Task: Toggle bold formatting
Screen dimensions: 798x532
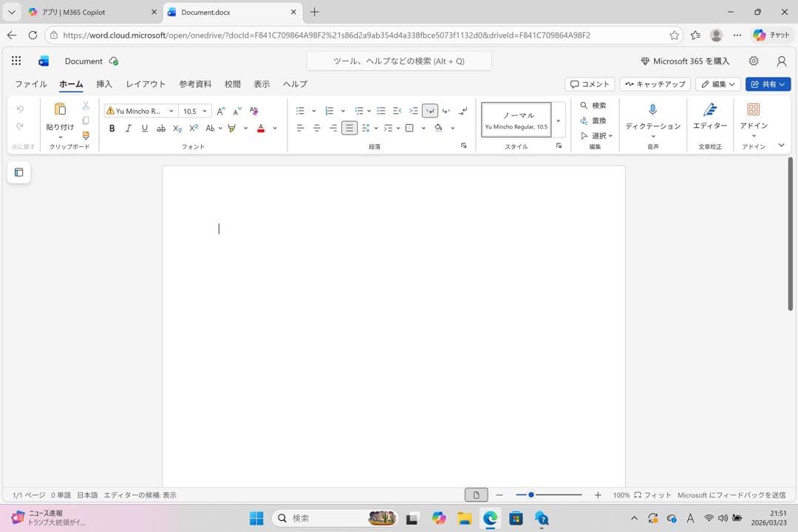Action: click(112, 129)
